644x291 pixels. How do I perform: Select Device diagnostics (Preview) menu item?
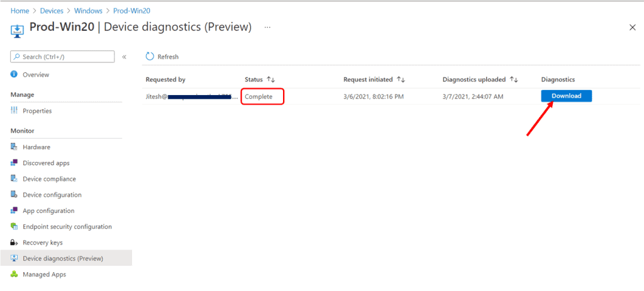click(x=66, y=258)
